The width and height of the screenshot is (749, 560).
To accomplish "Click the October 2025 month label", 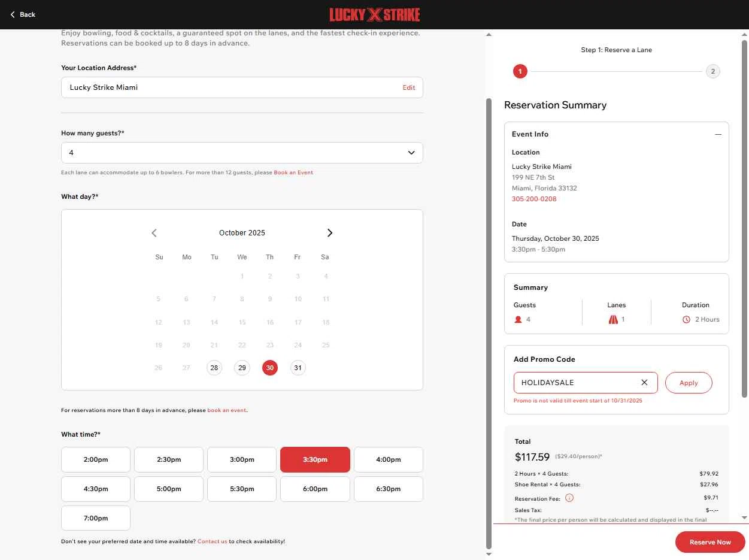I will tap(242, 233).
